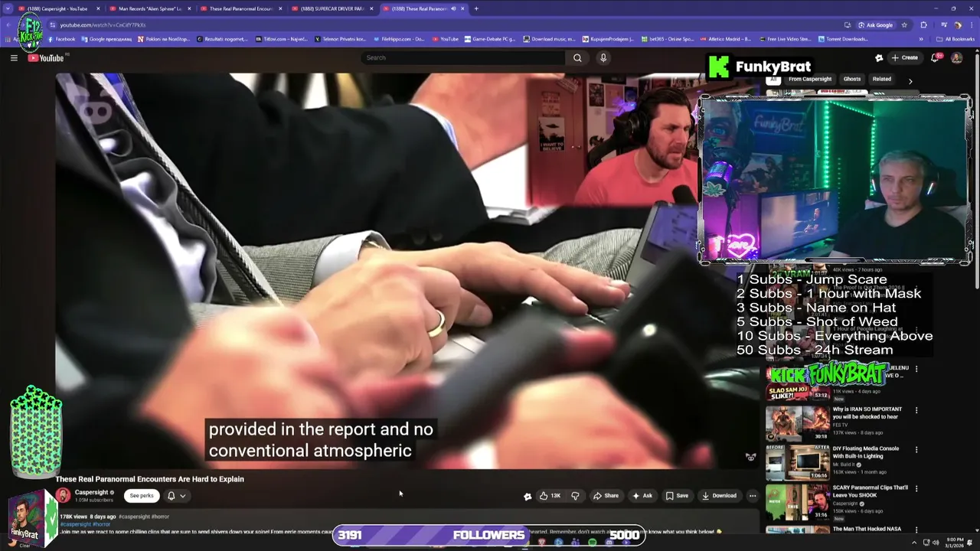The image size is (980, 551).
Task: Click Ask Google in the address bar
Action: pos(875,24)
